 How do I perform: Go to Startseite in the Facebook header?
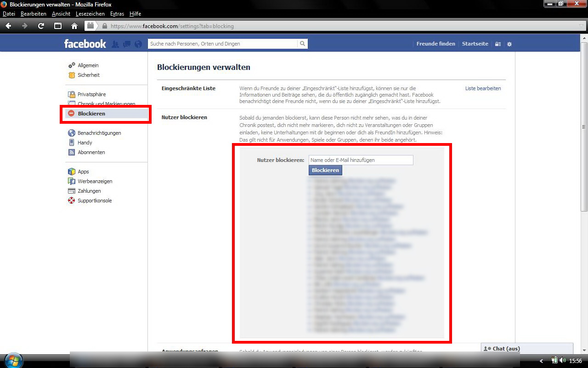[475, 44]
